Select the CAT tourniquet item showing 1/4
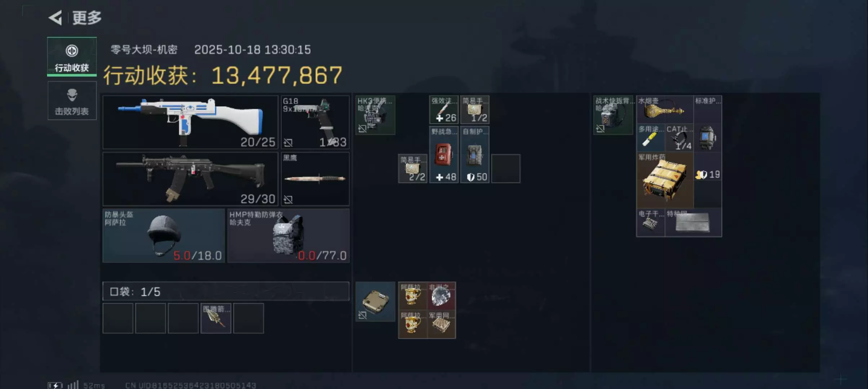 click(x=679, y=138)
